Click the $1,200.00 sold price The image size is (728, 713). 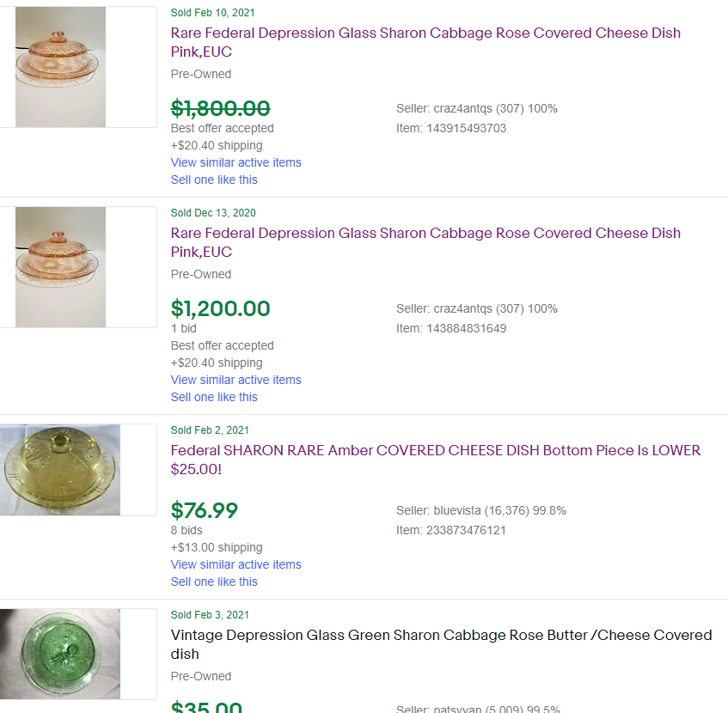pyautogui.click(x=220, y=308)
